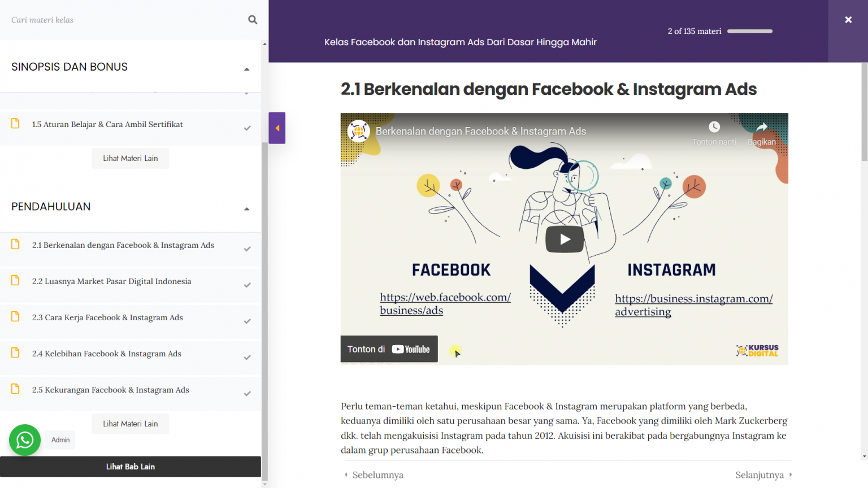868x488 pixels.
Task: Open lesson 2.4 Kelebihan Facebook & Instagram Ads
Action: [x=107, y=354]
